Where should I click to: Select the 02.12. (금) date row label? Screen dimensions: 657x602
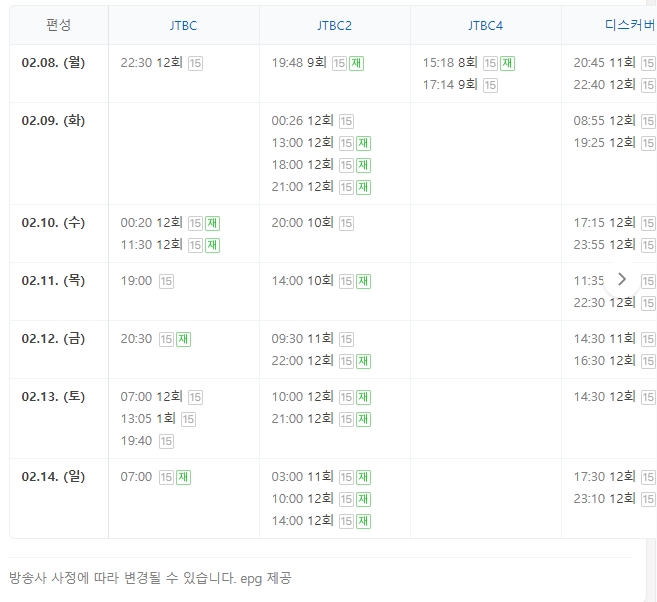tap(53, 338)
